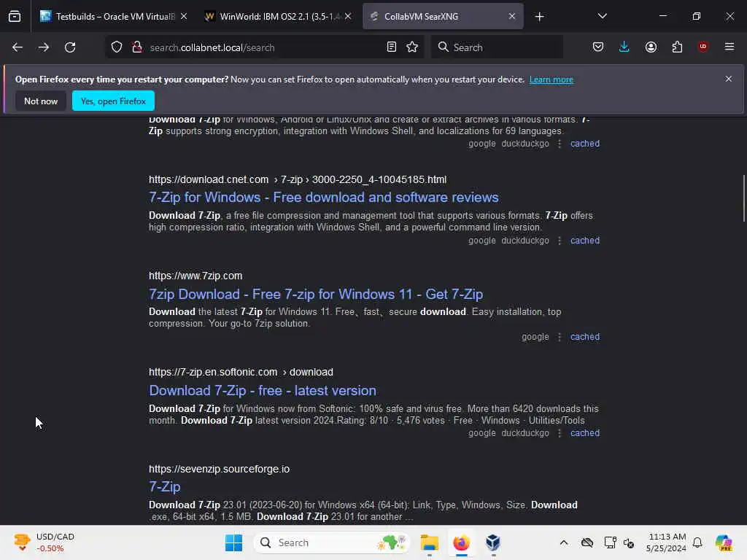Open the Firefox View tab icon
The height and width of the screenshot is (560, 747).
15,16
